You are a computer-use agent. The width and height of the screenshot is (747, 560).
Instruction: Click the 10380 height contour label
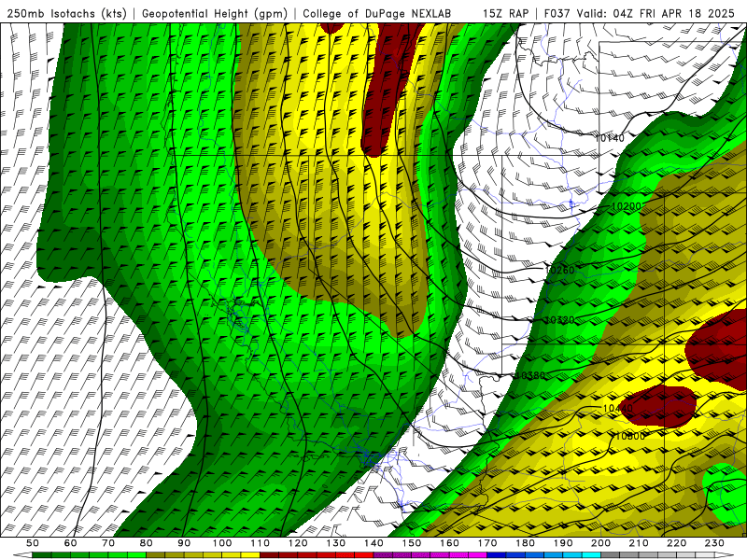click(530, 375)
